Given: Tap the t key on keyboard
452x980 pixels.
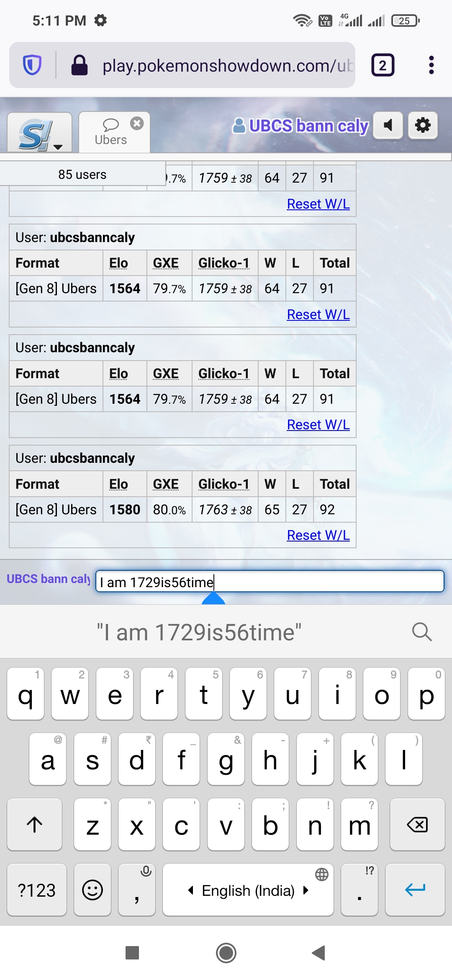Looking at the screenshot, I should tap(203, 694).
